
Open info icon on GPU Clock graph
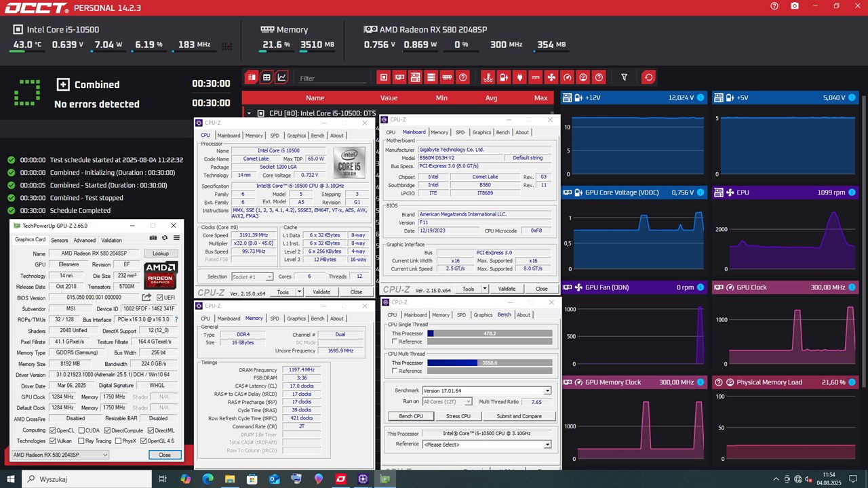[851, 287]
